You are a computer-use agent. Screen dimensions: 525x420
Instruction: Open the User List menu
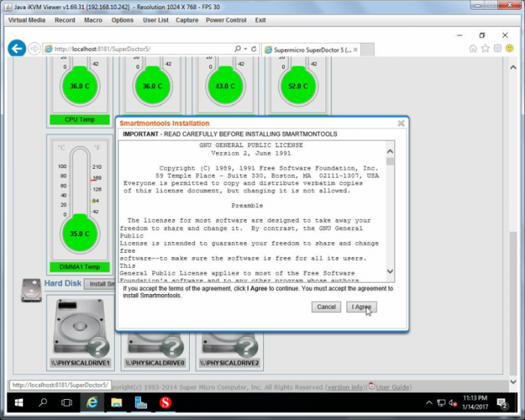155,20
